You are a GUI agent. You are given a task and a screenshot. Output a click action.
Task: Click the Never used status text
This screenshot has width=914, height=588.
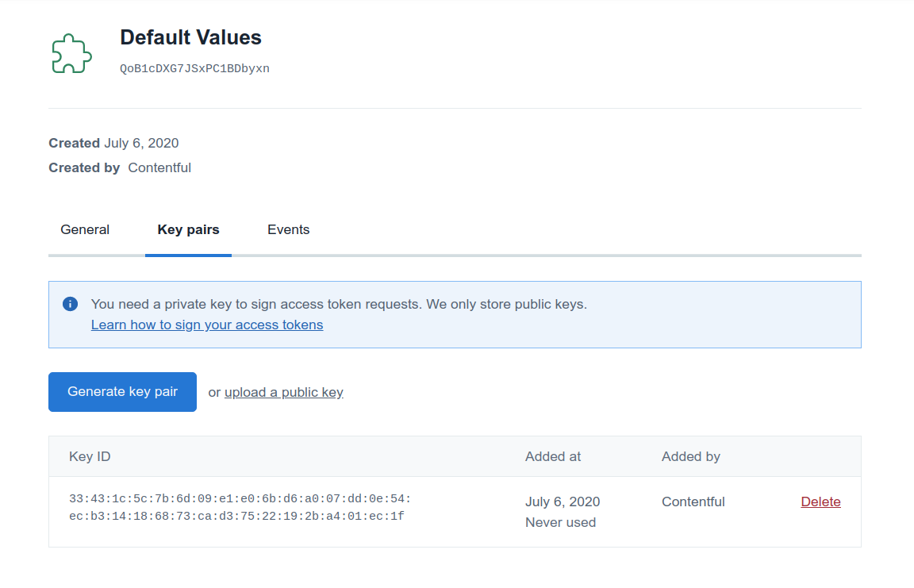coord(560,522)
